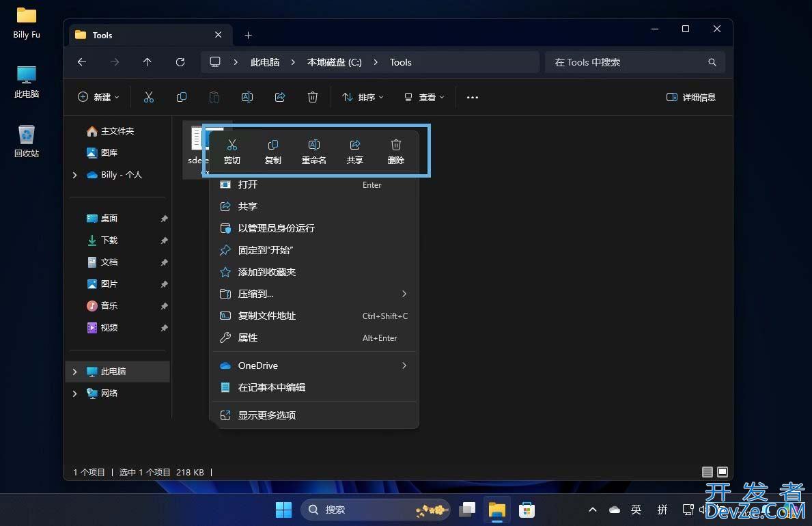Click toolbar Share icon
Screen dimensions: 812x526
pos(279,97)
